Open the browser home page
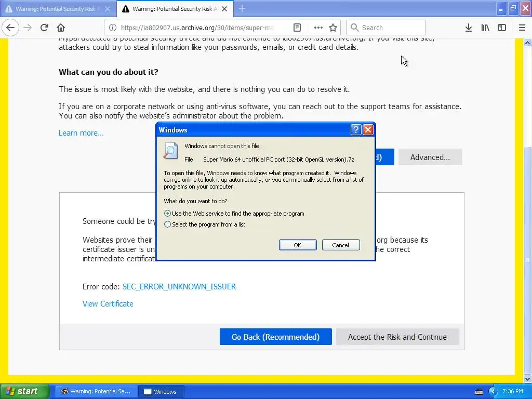The image size is (532, 399). click(x=61, y=28)
